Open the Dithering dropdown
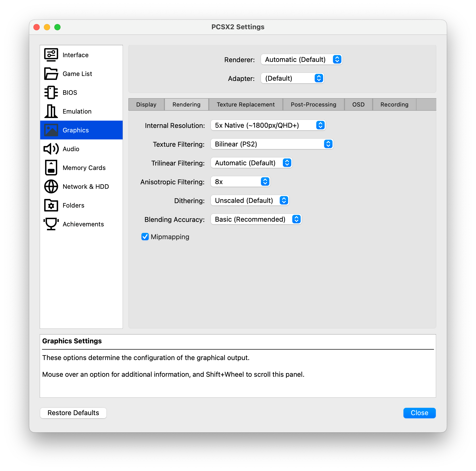The height and width of the screenshot is (471, 476). pos(250,201)
